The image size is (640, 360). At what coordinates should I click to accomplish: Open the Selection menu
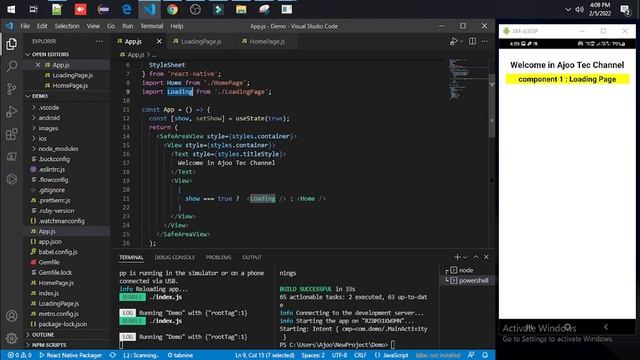67,26
